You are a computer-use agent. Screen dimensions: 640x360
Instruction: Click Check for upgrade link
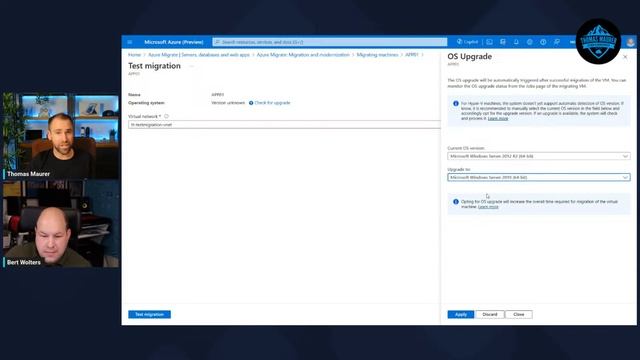[x=272, y=103]
